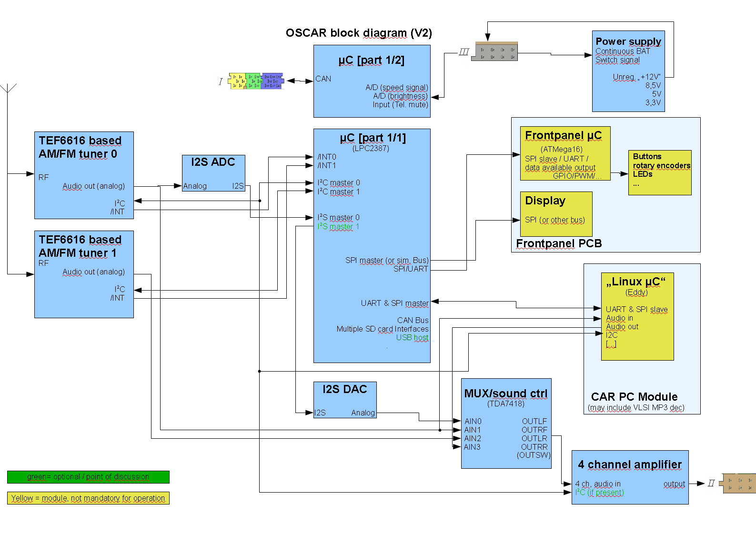Select the µC [part 1/2] block heading
The height and width of the screenshot is (535, 756).
[x=372, y=60]
